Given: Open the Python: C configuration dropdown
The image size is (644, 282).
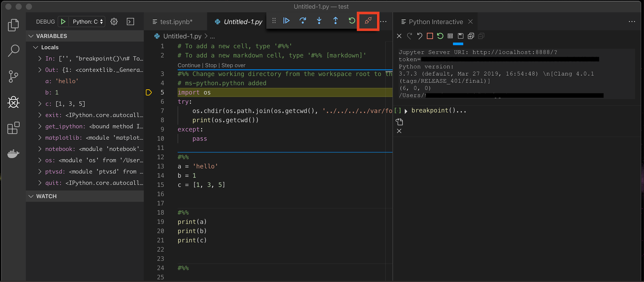Looking at the screenshot, I should [87, 21].
